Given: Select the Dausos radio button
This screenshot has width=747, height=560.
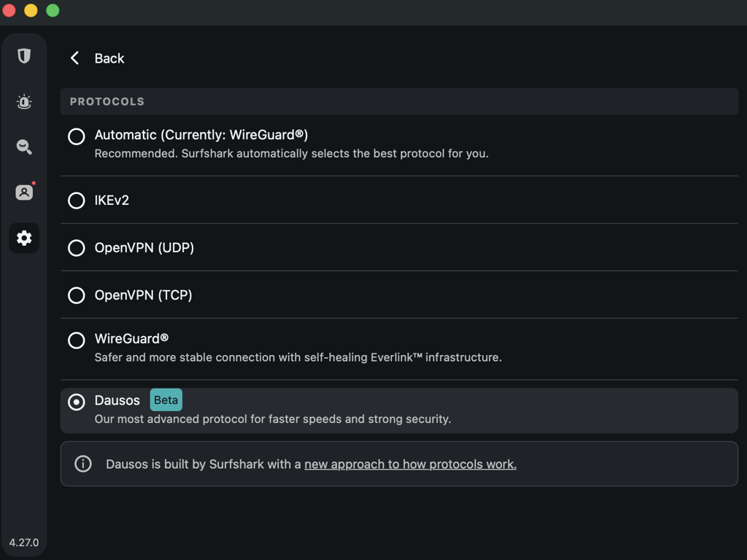Looking at the screenshot, I should coord(76,402).
